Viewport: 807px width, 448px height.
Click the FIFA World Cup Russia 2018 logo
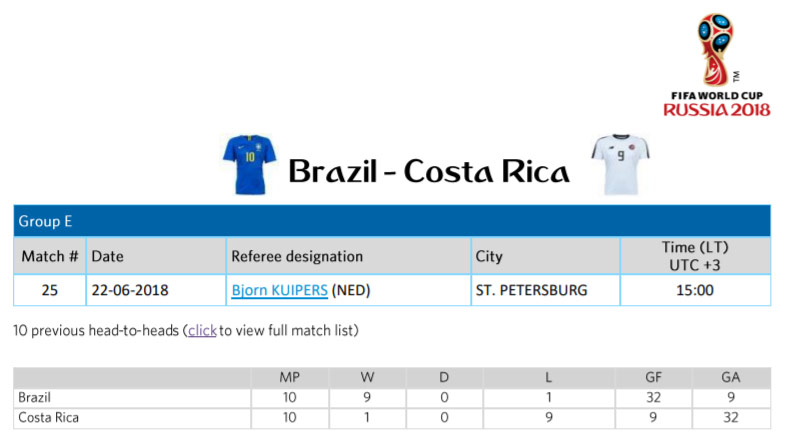(716, 65)
